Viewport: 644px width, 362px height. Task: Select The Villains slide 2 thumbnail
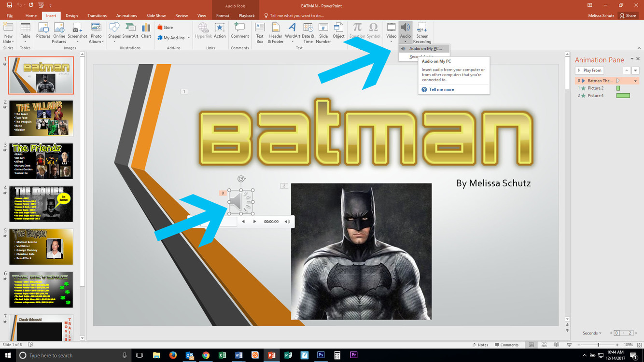click(x=41, y=118)
